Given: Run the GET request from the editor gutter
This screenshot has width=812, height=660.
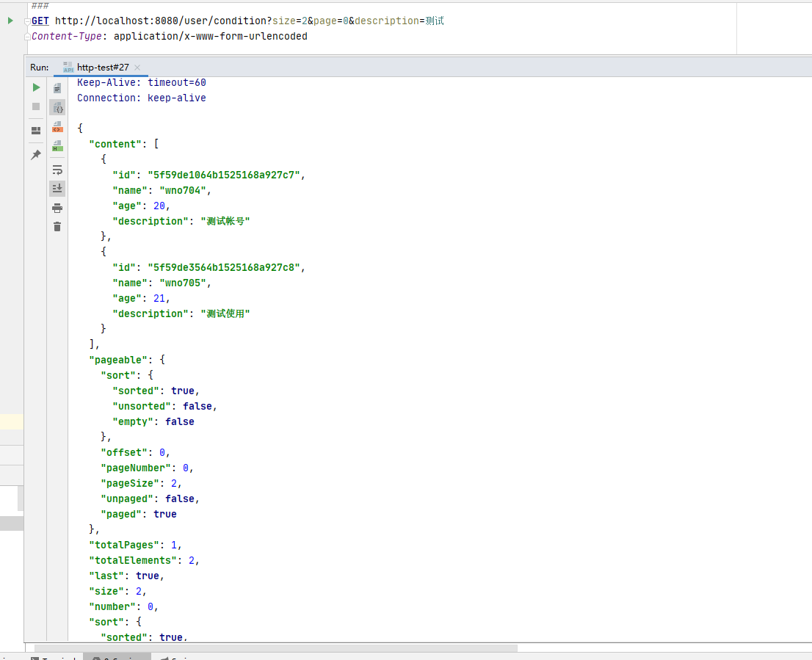Looking at the screenshot, I should click(10, 21).
